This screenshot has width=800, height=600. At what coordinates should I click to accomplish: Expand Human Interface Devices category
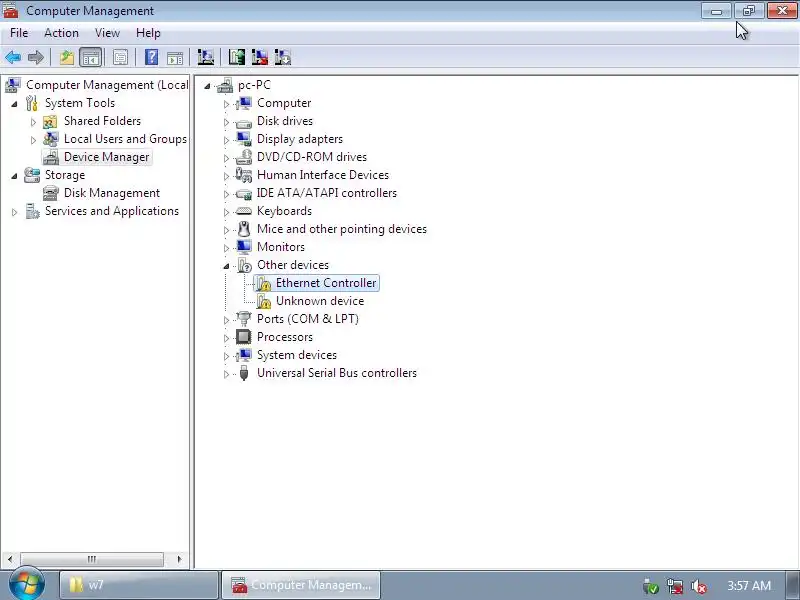coord(226,176)
